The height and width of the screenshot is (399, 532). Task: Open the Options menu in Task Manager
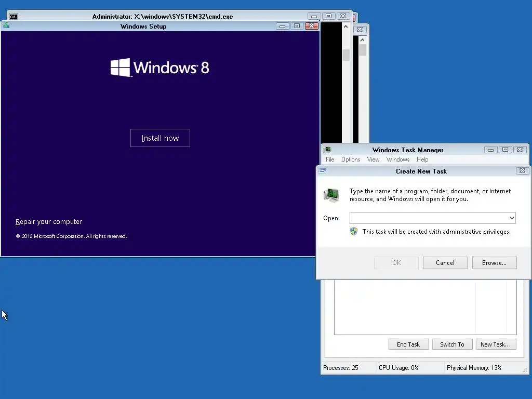point(351,159)
